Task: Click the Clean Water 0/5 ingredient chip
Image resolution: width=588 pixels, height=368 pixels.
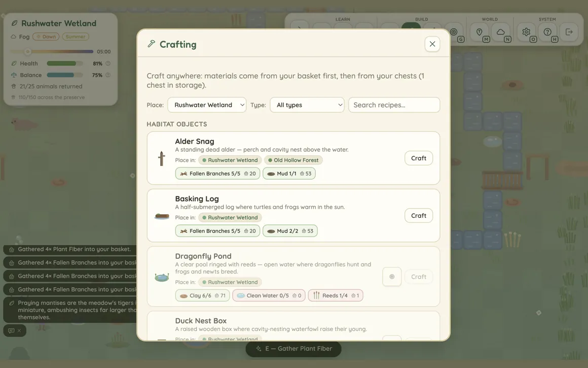Action: pos(269,295)
